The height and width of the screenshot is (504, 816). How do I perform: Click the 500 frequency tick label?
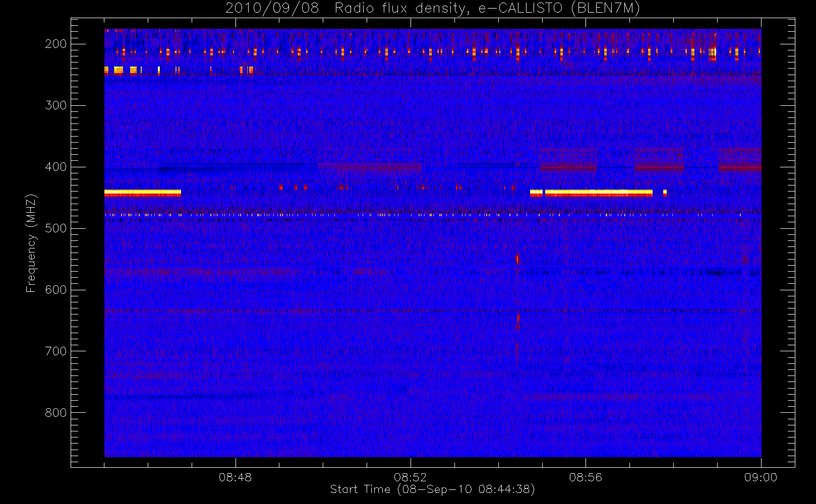[x=56, y=228]
